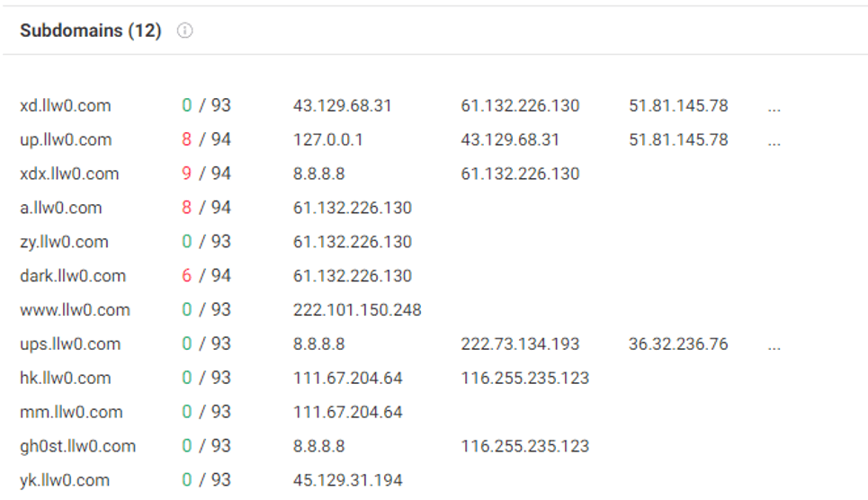Image resolution: width=868 pixels, height=500 pixels.
Task: Open the xd.llw0.com subdomain
Action: [x=66, y=106]
